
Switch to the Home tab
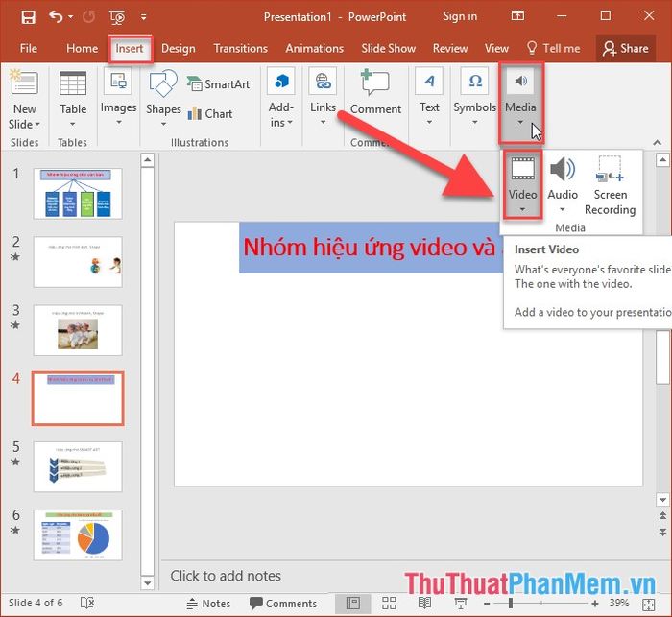tap(82, 48)
